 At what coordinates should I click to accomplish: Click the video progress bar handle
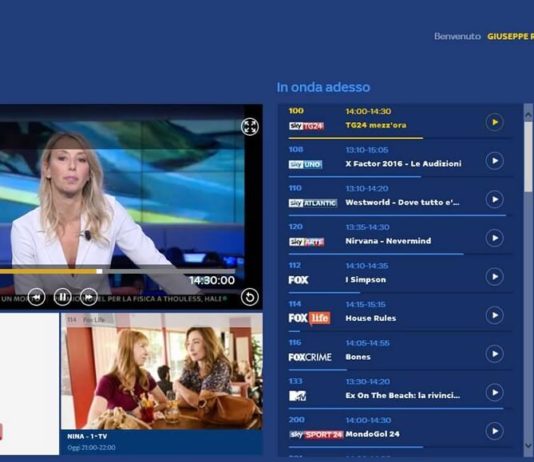[99, 271]
